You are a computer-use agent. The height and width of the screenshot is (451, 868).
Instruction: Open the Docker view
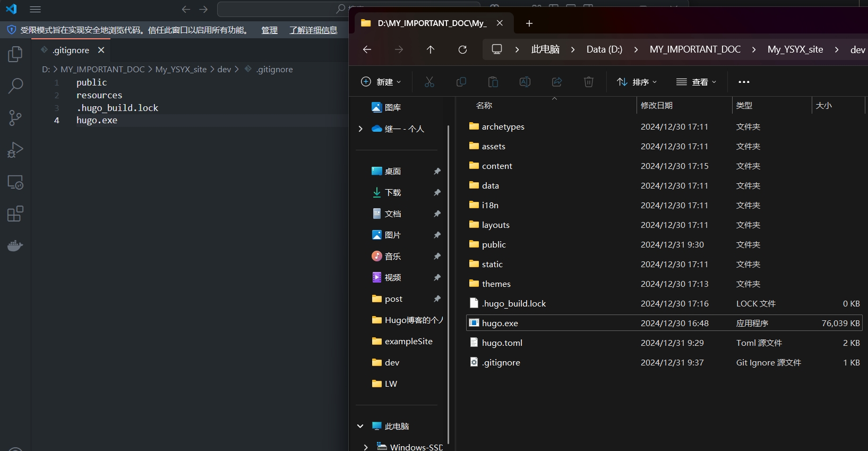click(15, 246)
